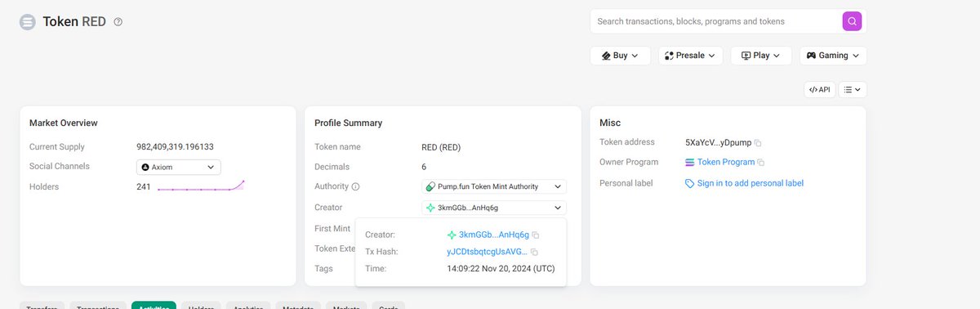The height and width of the screenshot is (309, 980).
Task: Open the Buy dropdown menu
Action: pos(620,56)
